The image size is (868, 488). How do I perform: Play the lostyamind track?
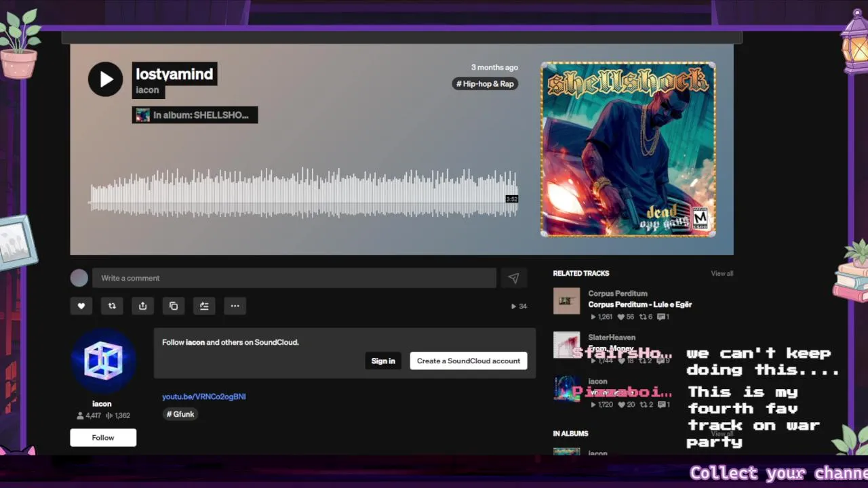tap(105, 79)
